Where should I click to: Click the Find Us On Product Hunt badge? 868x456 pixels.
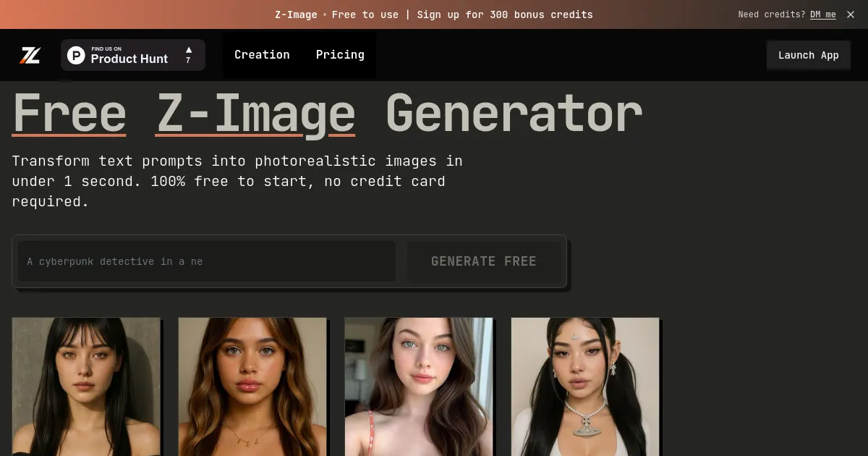(x=132, y=55)
